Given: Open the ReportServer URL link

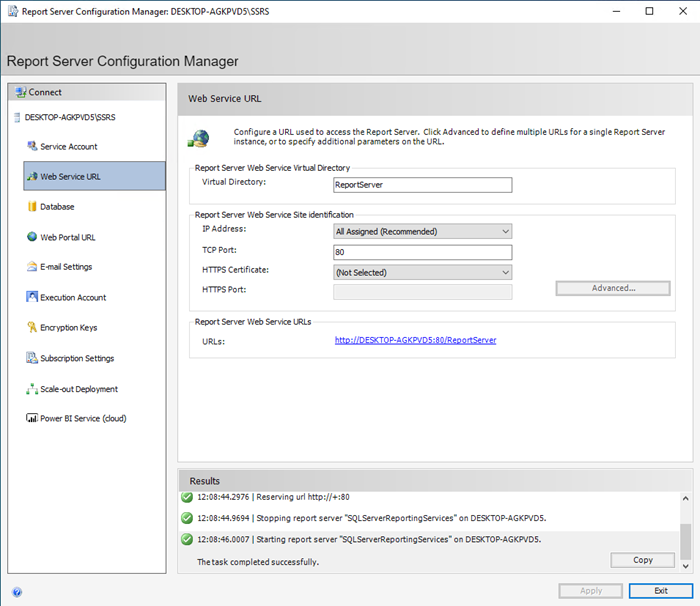Looking at the screenshot, I should (x=415, y=340).
